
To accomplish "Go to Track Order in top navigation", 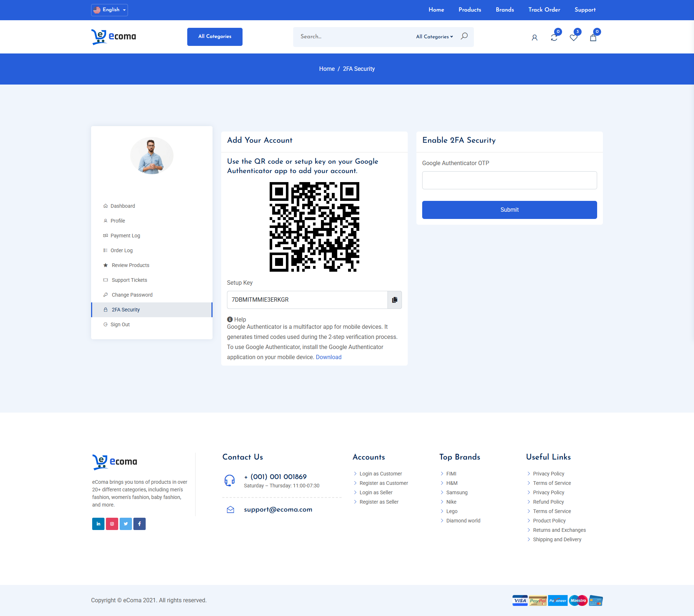I will click(x=544, y=10).
